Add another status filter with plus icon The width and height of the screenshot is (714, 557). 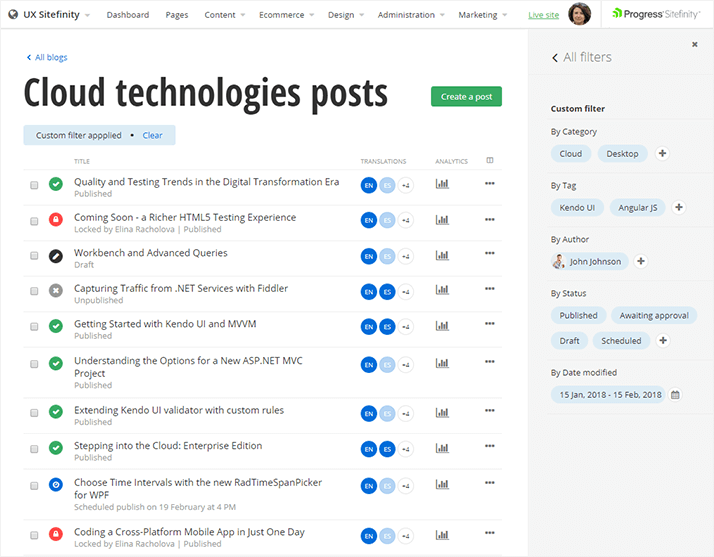point(663,340)
